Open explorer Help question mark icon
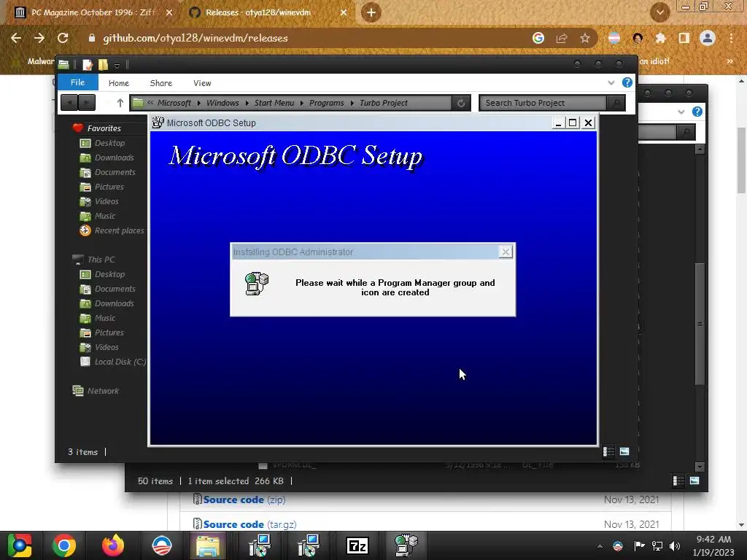Viewport: 747px width, 560px height. pos(627,82)
